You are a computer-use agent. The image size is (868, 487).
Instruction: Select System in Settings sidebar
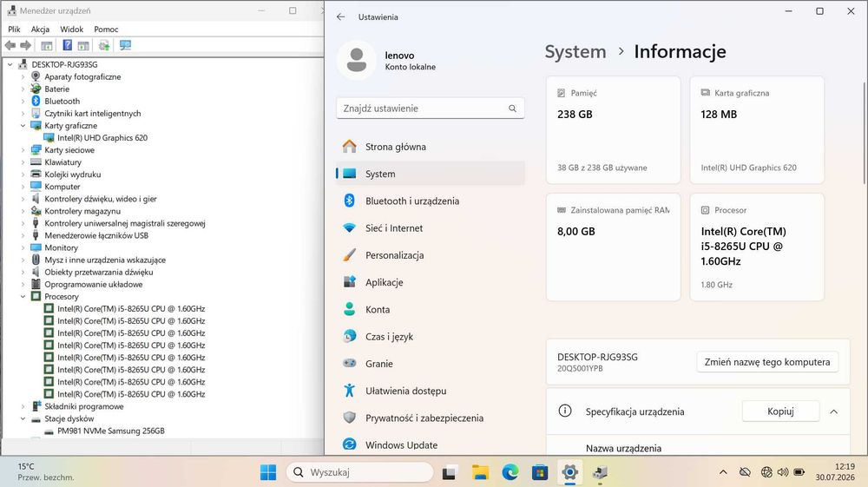point(431,174)
